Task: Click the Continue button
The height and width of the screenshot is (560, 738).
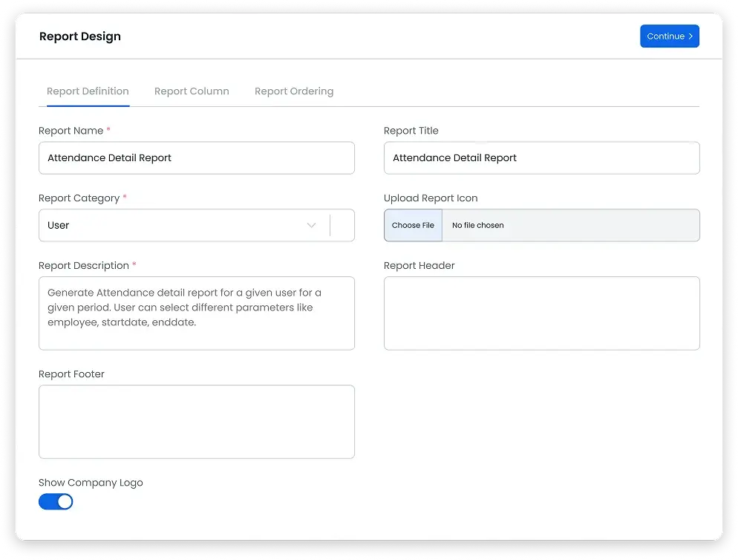Action: [669, 36]
